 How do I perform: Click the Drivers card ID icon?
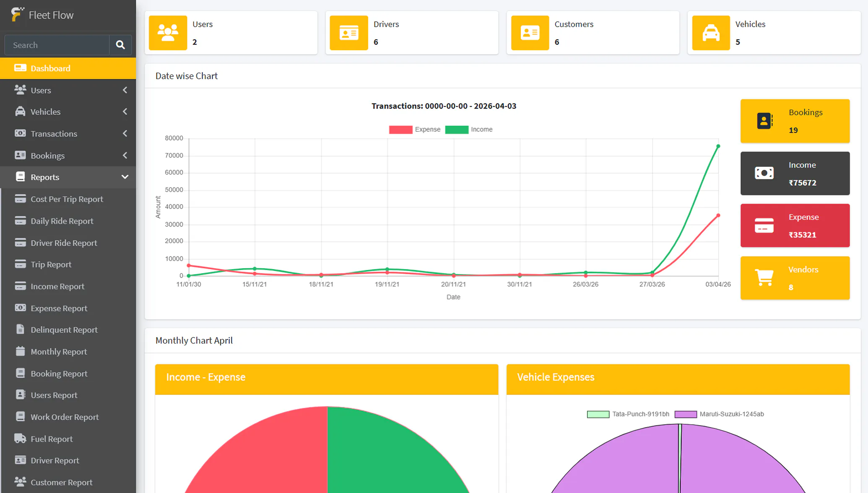(349, 33)
